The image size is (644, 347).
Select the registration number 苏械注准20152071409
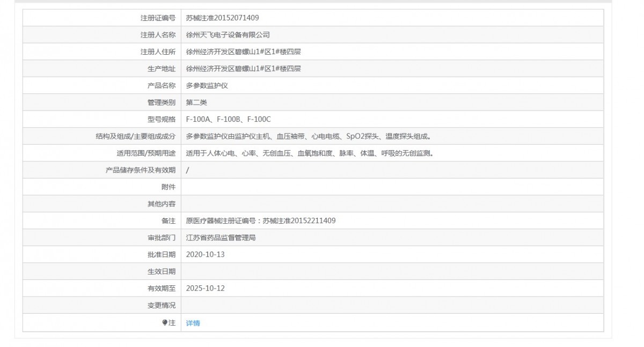tap(222, 18)
